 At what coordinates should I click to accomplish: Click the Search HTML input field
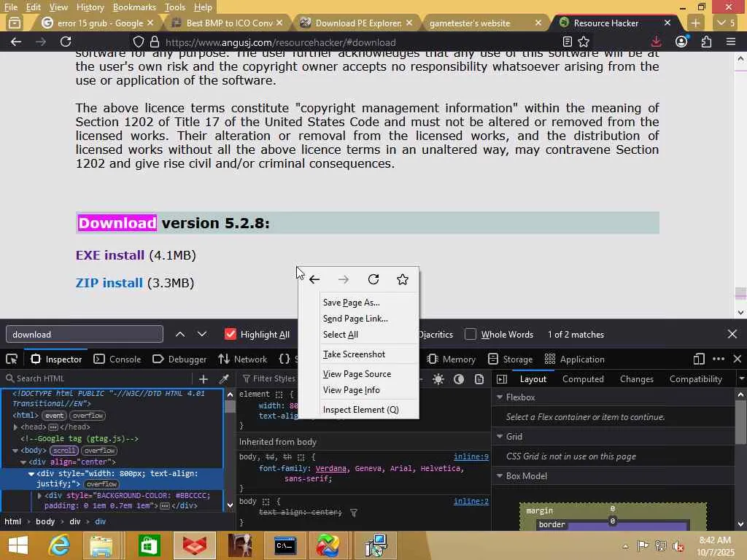coord(98,378)
